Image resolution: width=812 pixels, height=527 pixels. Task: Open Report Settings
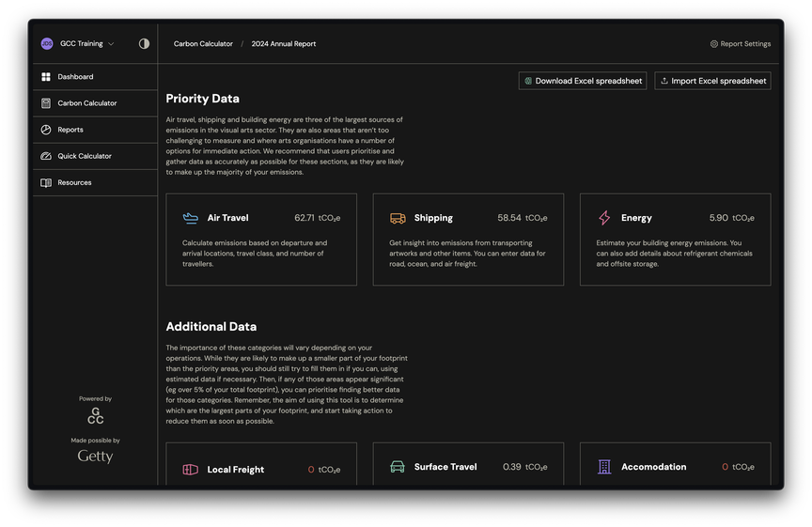(x=741, y=44)
